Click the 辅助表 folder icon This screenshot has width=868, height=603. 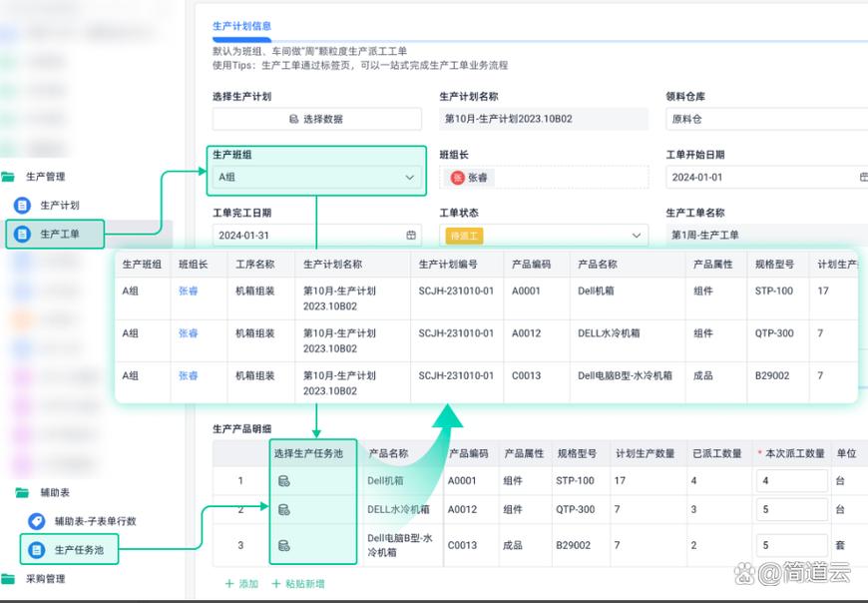pos(22,492)
